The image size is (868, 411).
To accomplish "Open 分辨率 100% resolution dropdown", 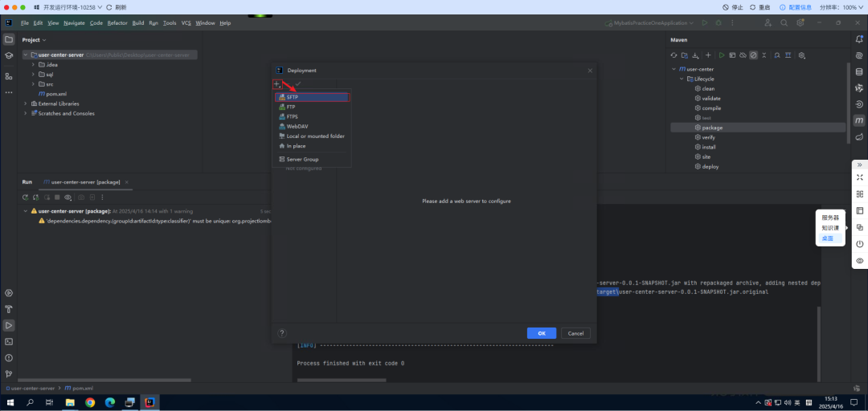I will pyautogui.click(x=842, y=7).
